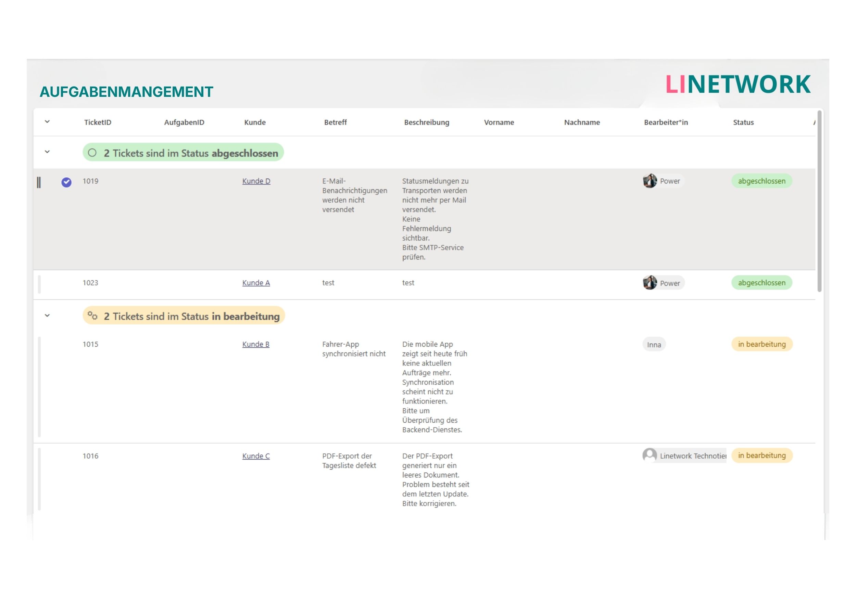Click 'in bearbeitung' status pill of ticket 1016

coord(761,455)
